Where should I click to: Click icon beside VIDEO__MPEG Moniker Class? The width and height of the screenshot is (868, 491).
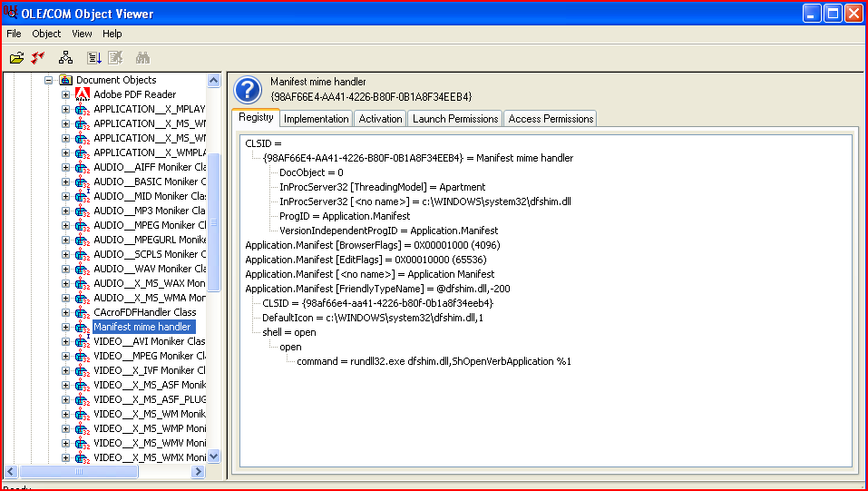click(x=82, y=356)
